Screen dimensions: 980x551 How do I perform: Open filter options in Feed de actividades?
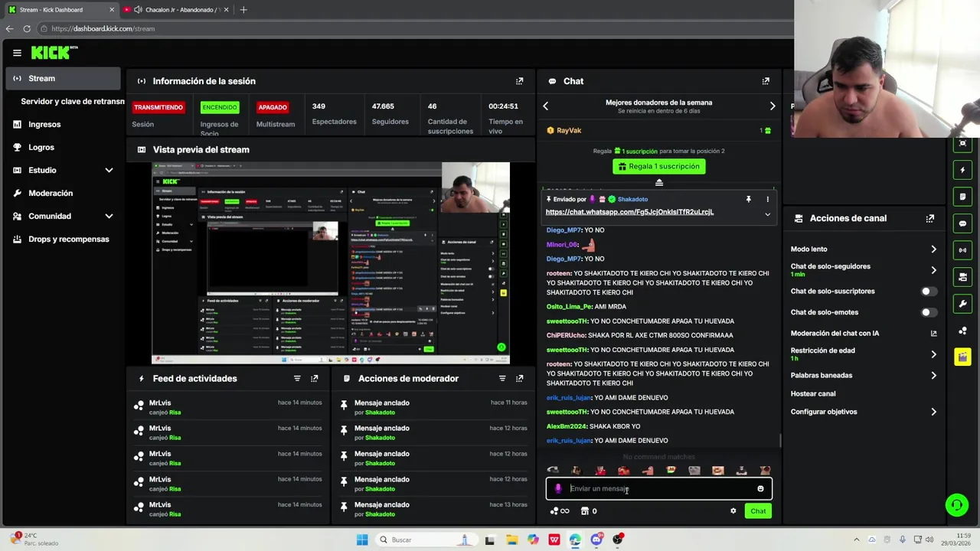tap(297, 378)
